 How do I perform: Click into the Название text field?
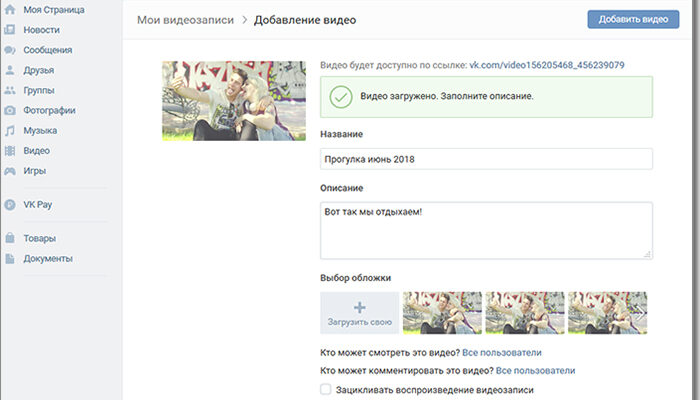485,159
